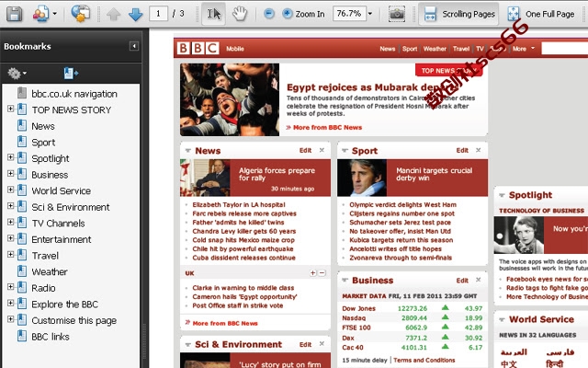Open News in BBC header navigation
The width and height of the screenshot is (588, 368).
[388, 49]
